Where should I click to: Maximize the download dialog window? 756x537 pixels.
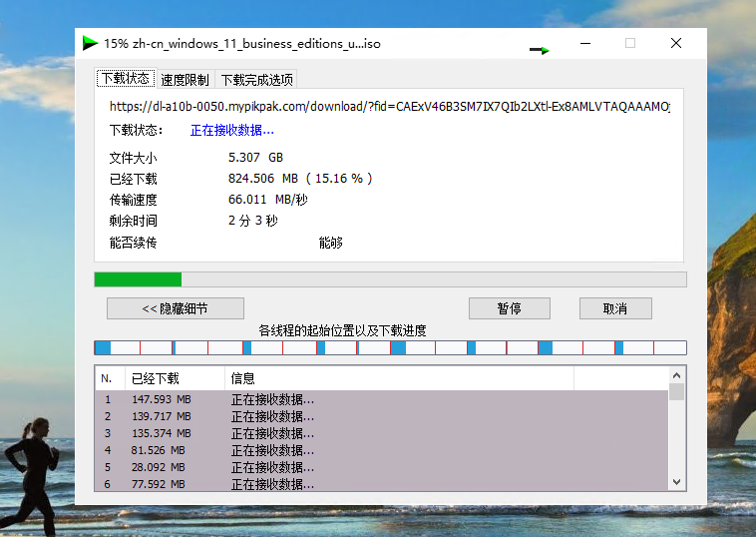point(630,43)
